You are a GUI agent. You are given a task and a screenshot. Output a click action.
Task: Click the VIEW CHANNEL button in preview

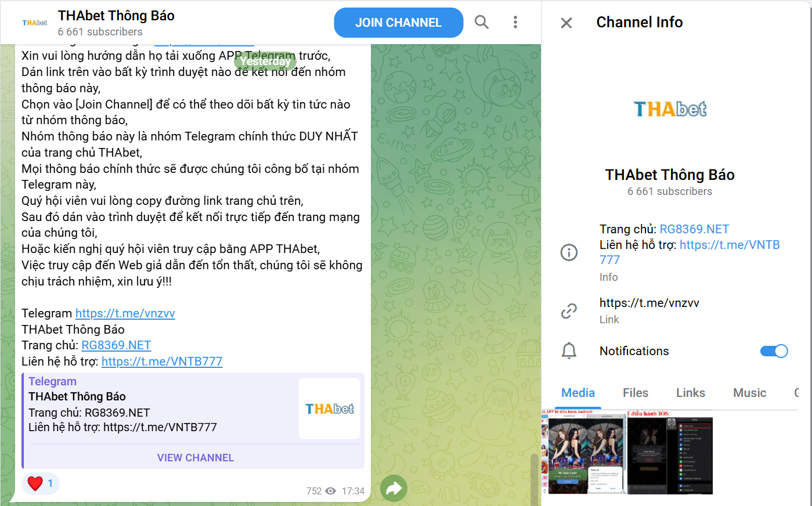click(x=196, y=458)
